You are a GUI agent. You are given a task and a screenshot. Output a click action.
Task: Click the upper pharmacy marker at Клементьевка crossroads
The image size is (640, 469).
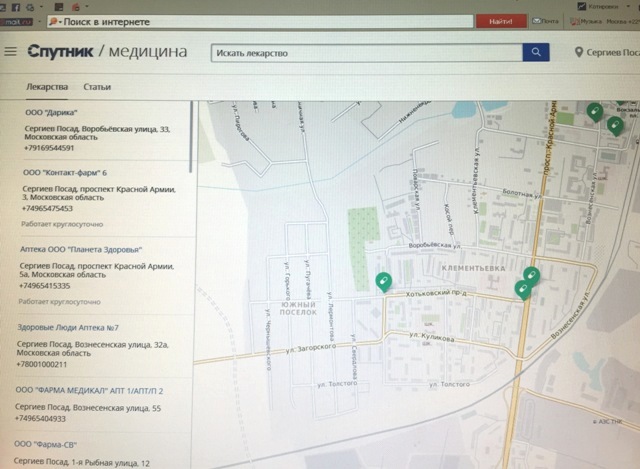(x=531, y=276)
